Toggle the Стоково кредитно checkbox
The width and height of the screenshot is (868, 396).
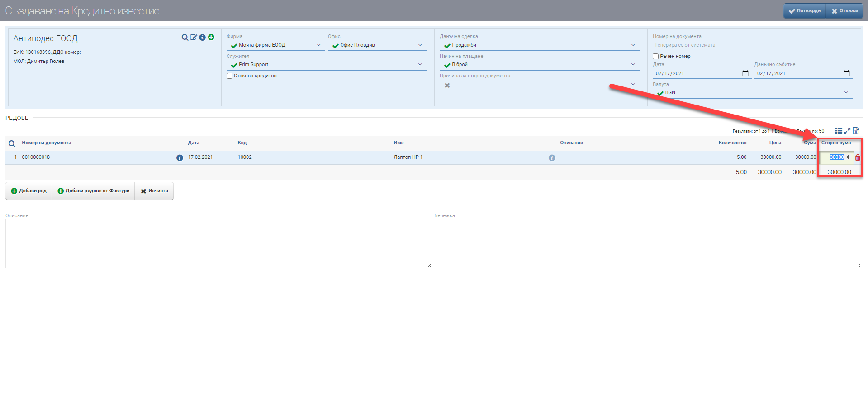click(x=230, y=76)
